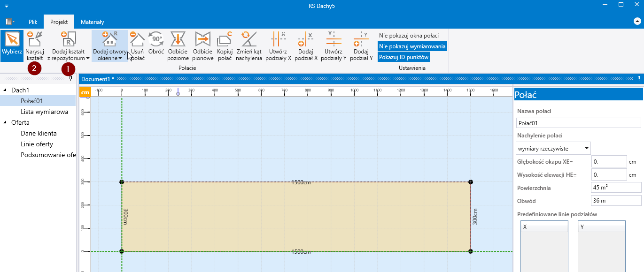Screen dimensions: 644x272
Task: Click the Narysuj kształt tool
Action: [x=34, y=46]
